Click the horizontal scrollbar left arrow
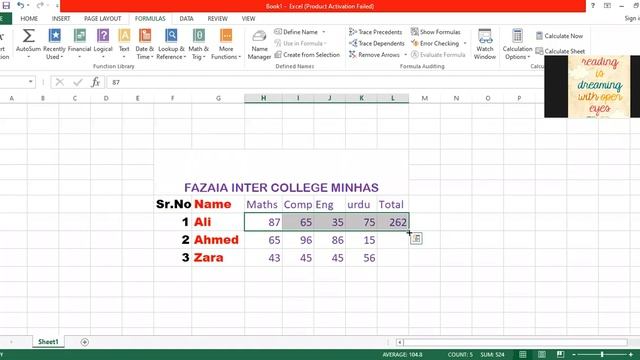This screenshot has height=360, width=640. [x=400, y=342]
